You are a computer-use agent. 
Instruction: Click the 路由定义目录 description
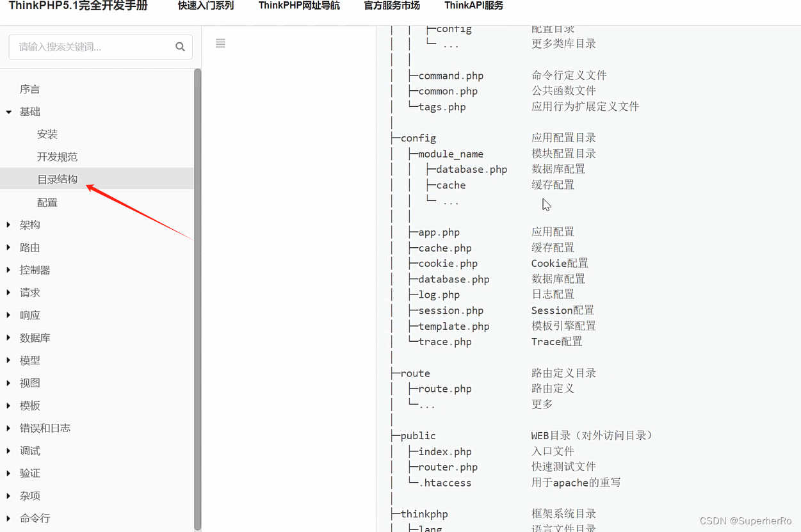tap(563, 373)
